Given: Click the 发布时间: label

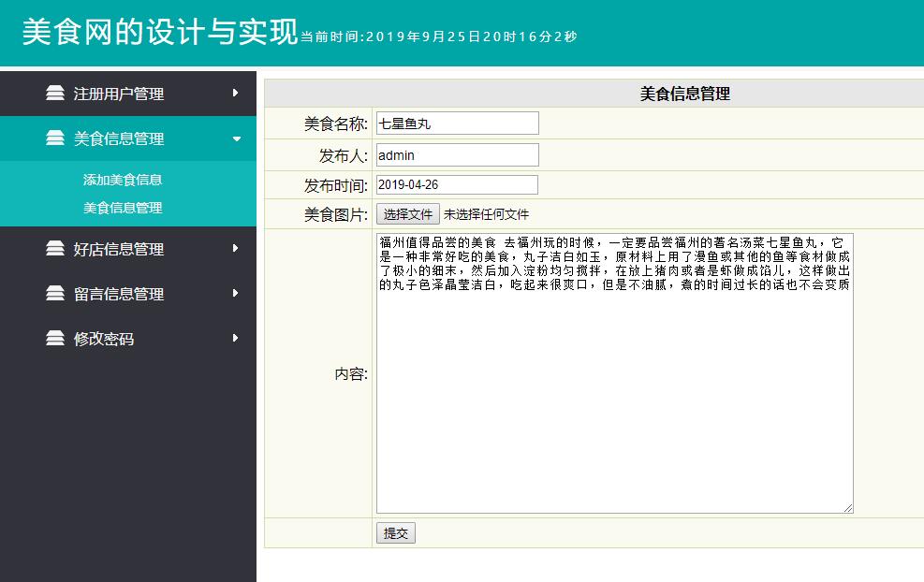Looking at the screenshot, I should (335, 185).
